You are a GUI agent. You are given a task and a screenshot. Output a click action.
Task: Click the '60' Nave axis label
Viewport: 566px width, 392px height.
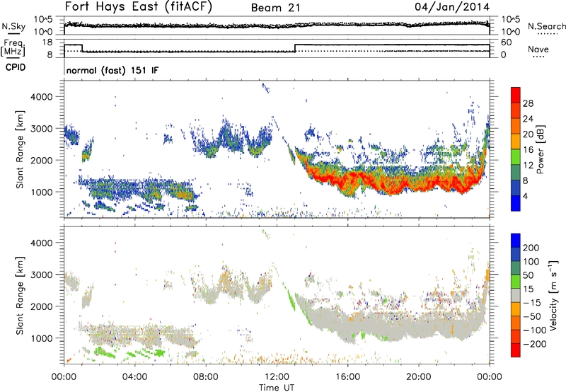click(507, 42)
